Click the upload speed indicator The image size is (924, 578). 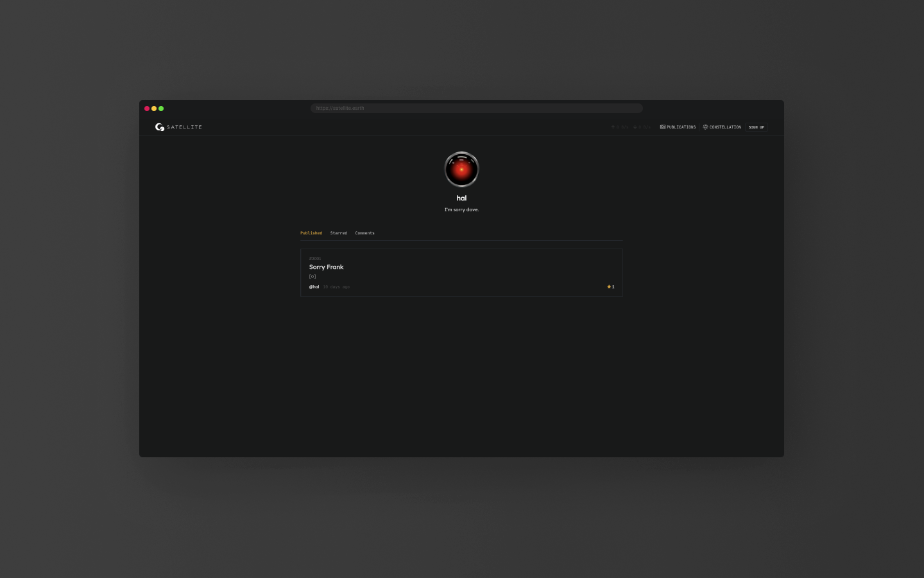click(x=620, y=127)
